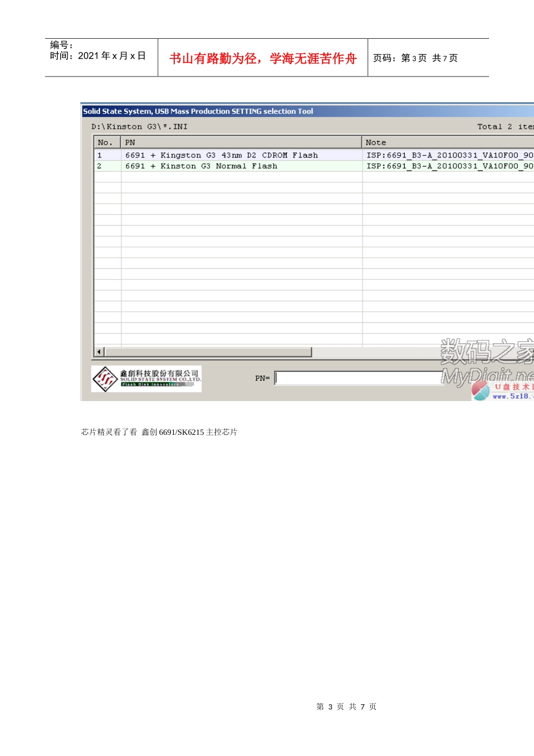Select row '6691 + Kingston G3 43nm D2 CDROM Flash'

point(314,155)
